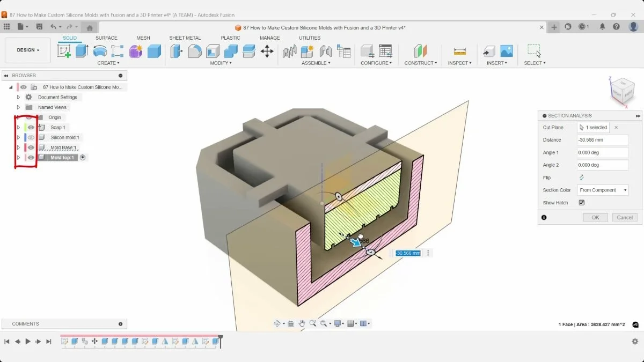Toggle visibility of Silicon mold:1 component
Image resolution: width=644 pixels, height=362 pixels.
tap(31, 138)
